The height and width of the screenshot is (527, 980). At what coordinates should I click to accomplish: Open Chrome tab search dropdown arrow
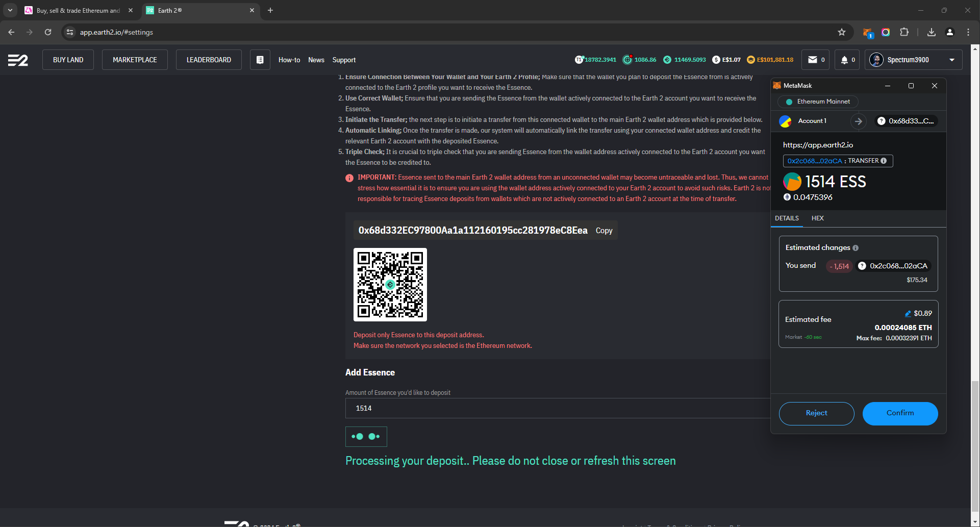click(10, 10)
